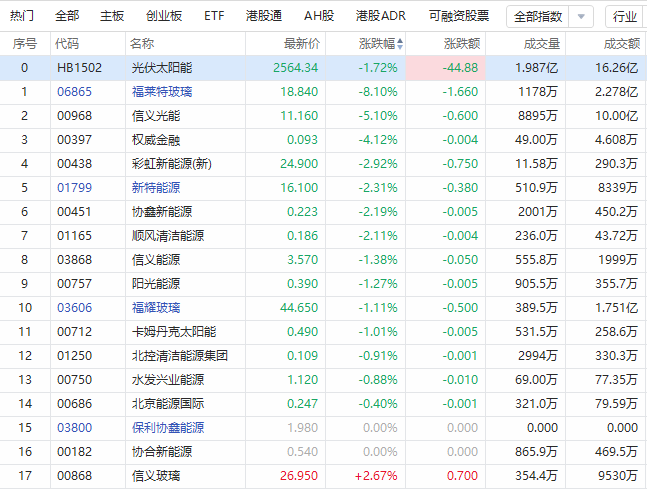Screen dimensions: 647x489
Task: Click stock code 00686
Action: tap(74, 404)
